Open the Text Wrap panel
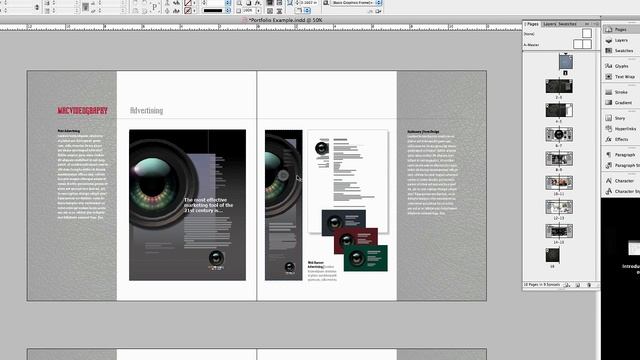 pyautogui.click(x=620, y=76)
